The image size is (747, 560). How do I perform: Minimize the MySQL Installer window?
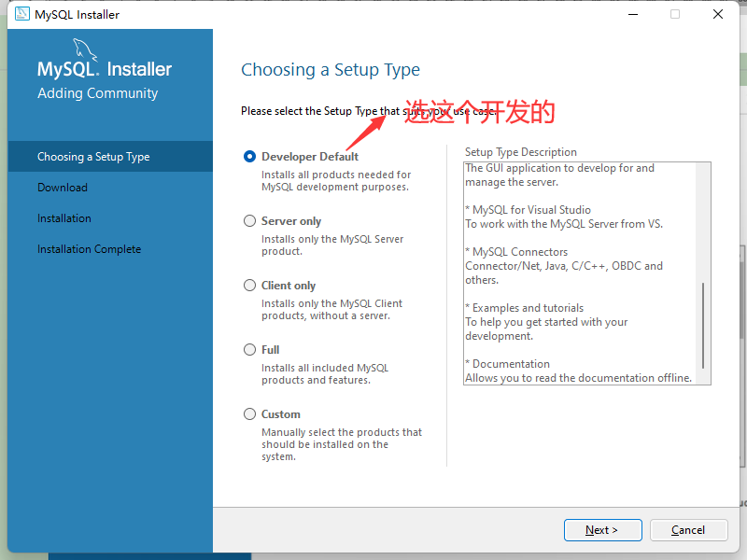click(x=633, y=14)
